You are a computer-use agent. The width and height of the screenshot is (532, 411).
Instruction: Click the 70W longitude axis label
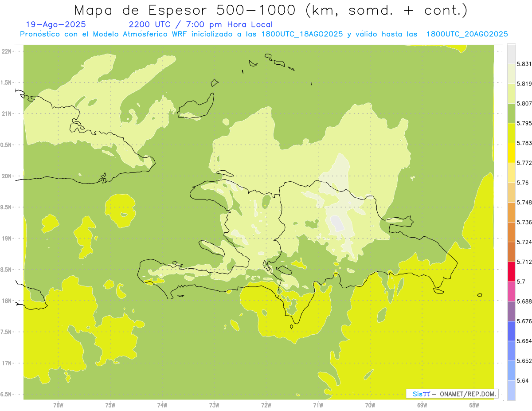click(370, 405)
